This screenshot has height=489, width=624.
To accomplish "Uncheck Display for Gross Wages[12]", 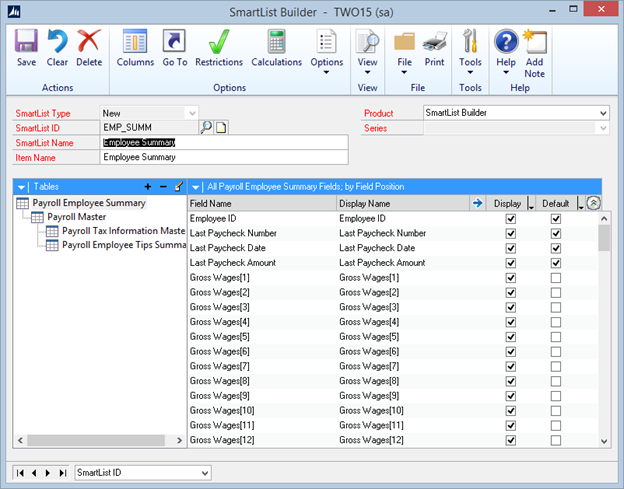I will coord(511,440).
